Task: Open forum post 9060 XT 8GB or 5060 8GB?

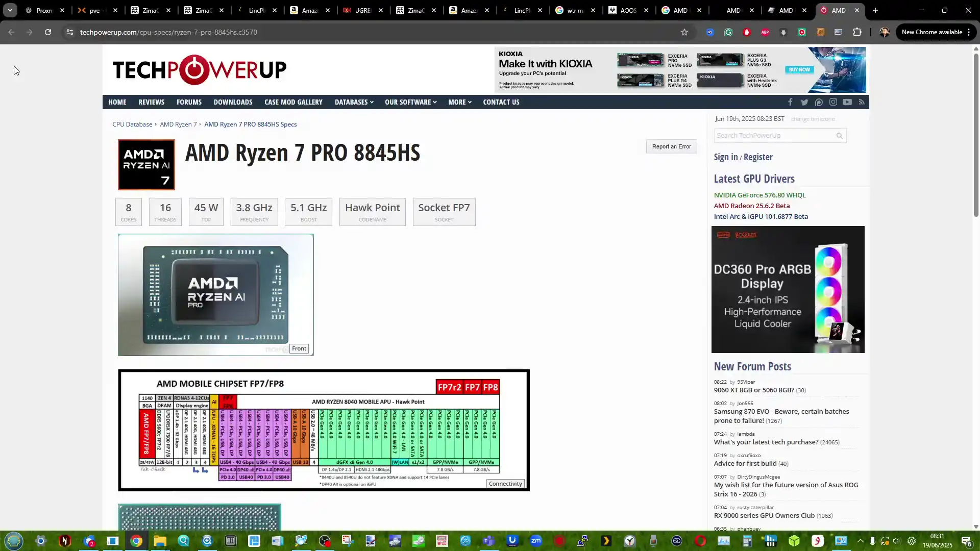Action: tap(754, 390)
